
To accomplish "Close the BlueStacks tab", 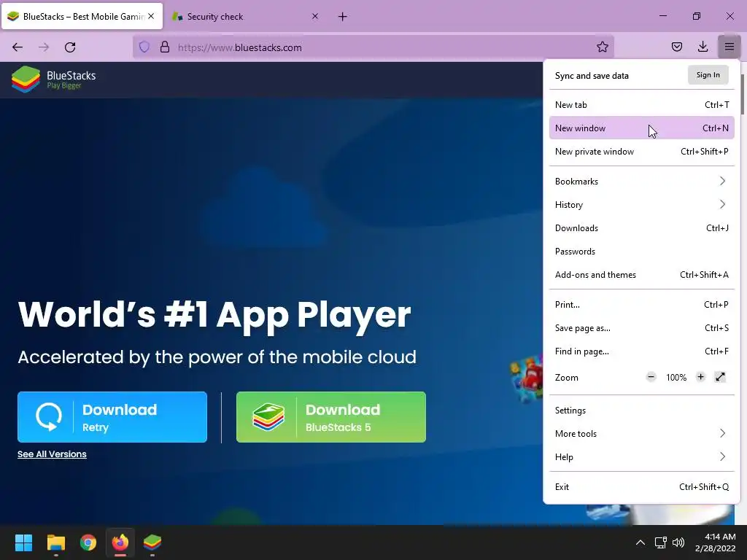I will pos(151,16).
